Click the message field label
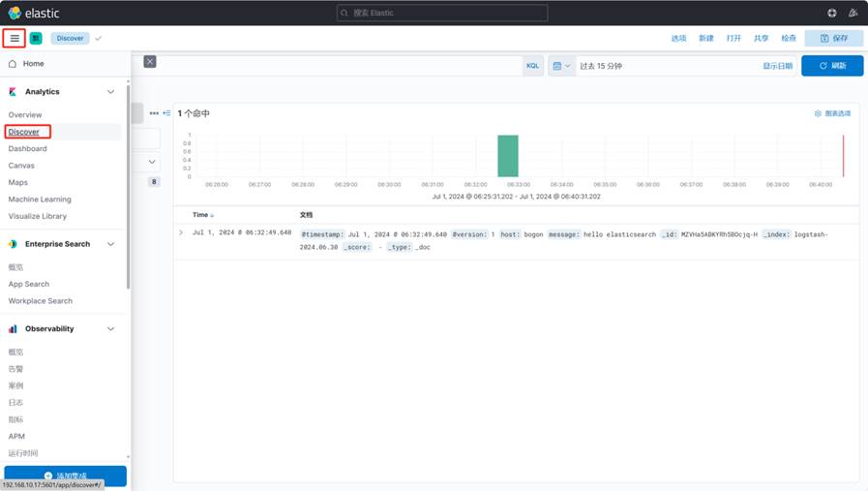This screenshot has height=491, width=868. [x=563, y=235]
